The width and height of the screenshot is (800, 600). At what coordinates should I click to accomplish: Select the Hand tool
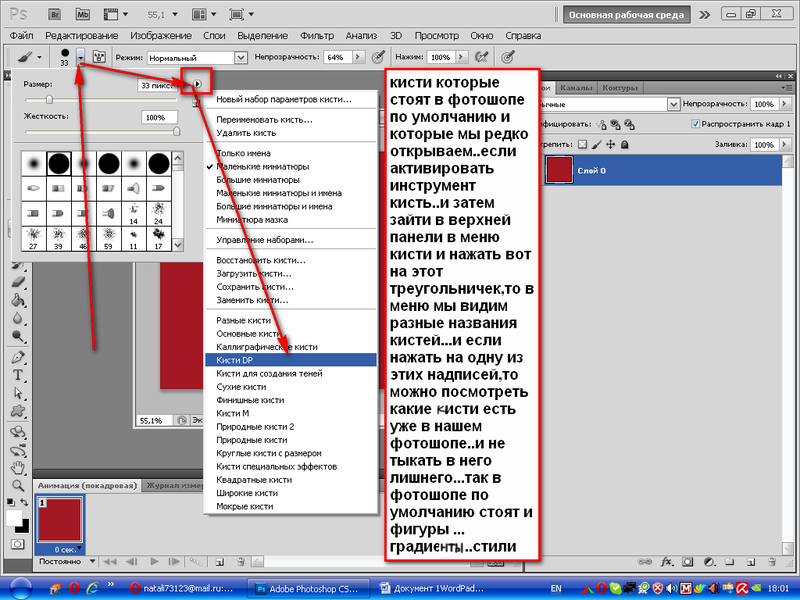coord(18,468)
